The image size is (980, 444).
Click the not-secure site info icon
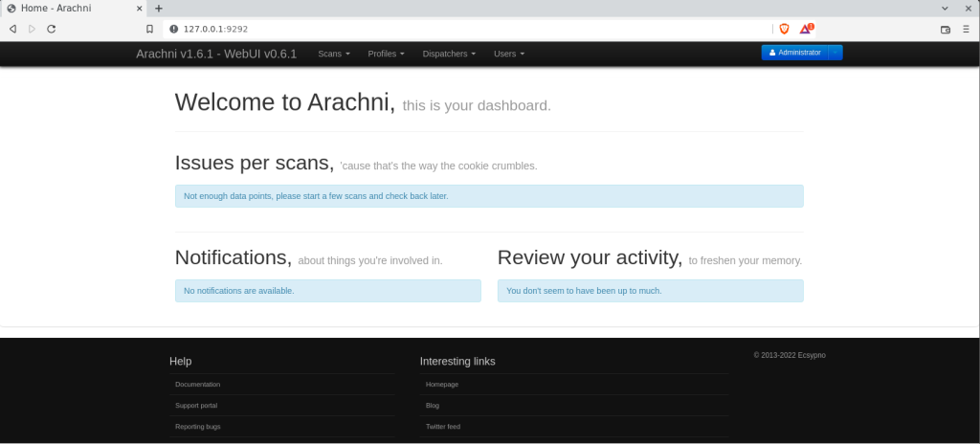(174, 29)
